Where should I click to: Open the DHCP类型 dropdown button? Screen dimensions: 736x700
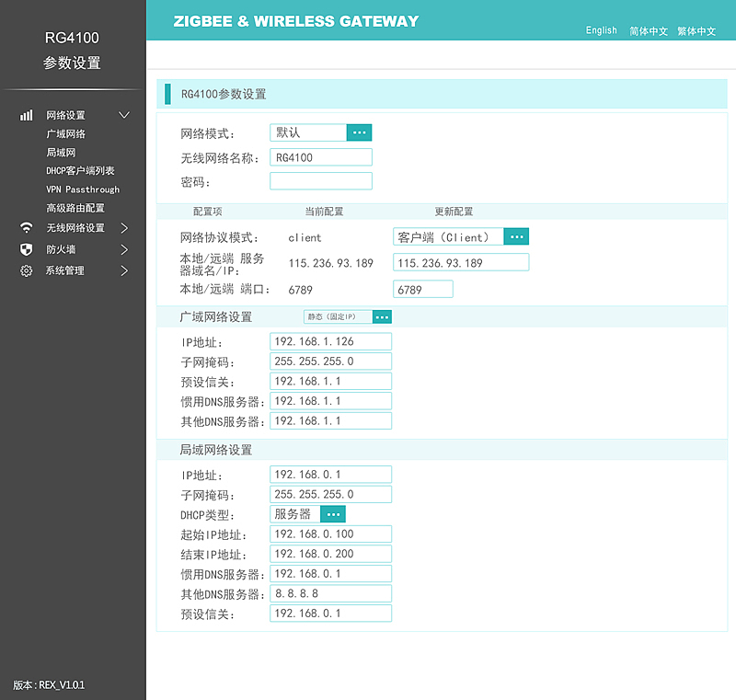click(x=333, y=514)
